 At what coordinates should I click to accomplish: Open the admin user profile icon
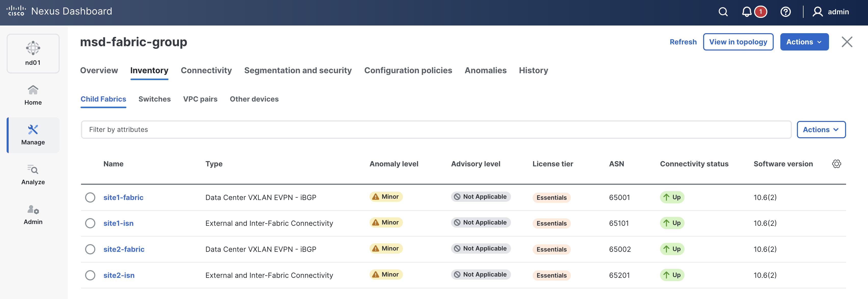tap(818, 12)
